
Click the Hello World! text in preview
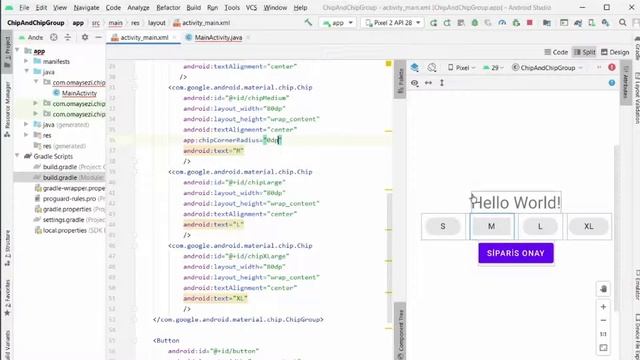516,202
